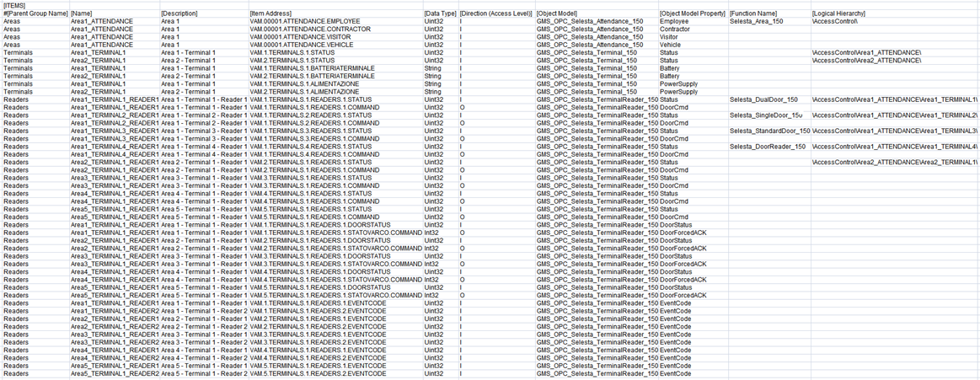980x380 pixels.
Task: Select the Selesta_StandardDoor_150 cell
Action: click(x=769, y=131)
